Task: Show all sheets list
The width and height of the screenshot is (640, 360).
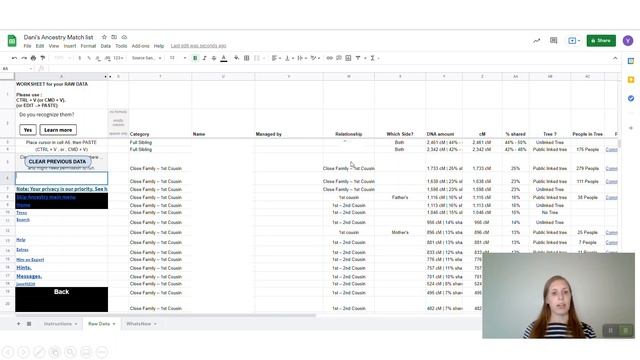Action: (x=29, y=324)
